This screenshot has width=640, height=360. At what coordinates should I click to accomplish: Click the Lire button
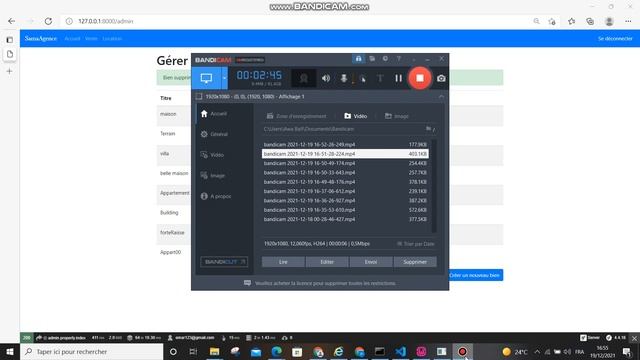[283, 262]
